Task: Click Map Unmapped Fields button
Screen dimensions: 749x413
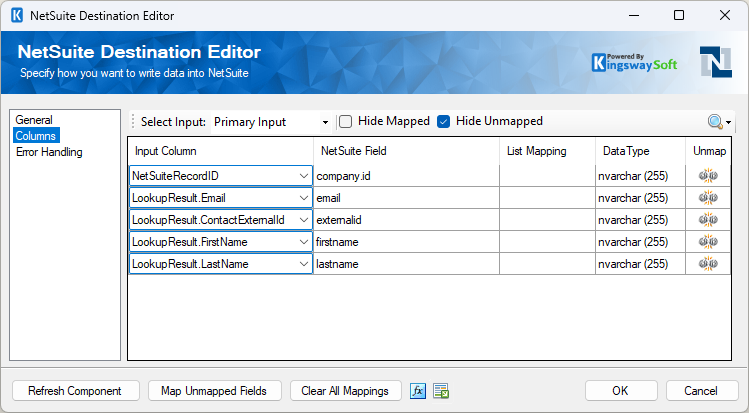Action: (x=214, y=391)
